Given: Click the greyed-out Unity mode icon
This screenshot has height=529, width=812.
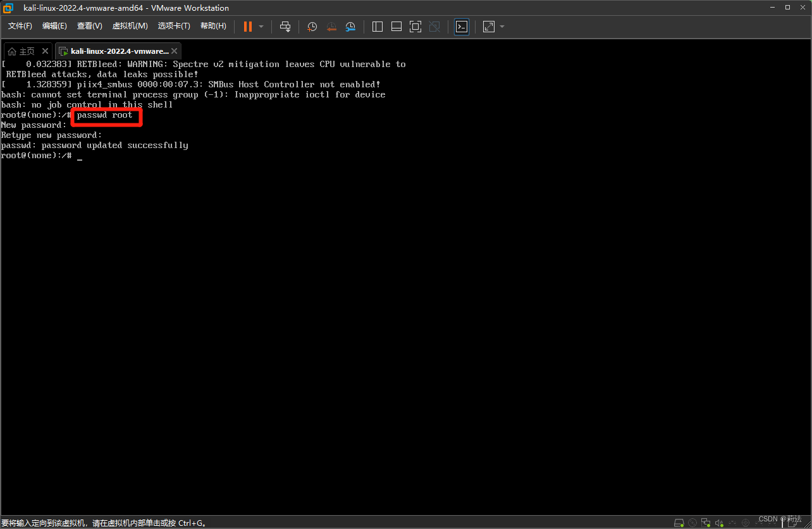Looking at the screenshot, I should pos(434,27).
